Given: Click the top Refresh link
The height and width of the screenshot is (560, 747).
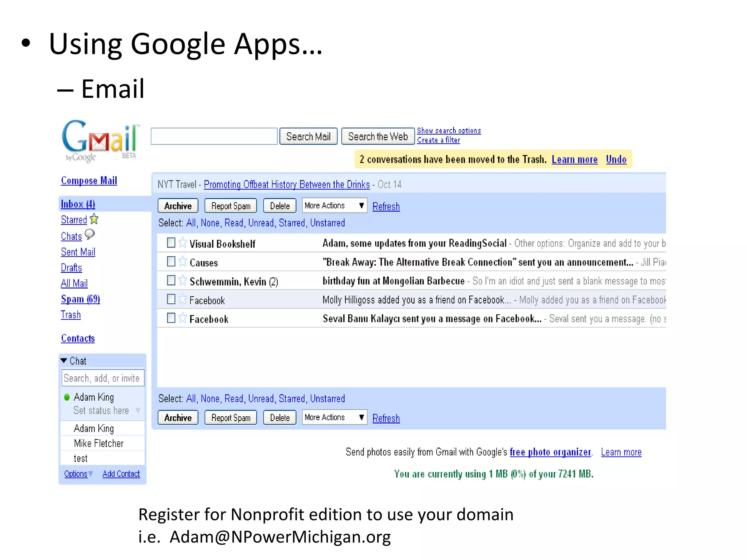Looking at the screenshot, I should click(386, 206).
